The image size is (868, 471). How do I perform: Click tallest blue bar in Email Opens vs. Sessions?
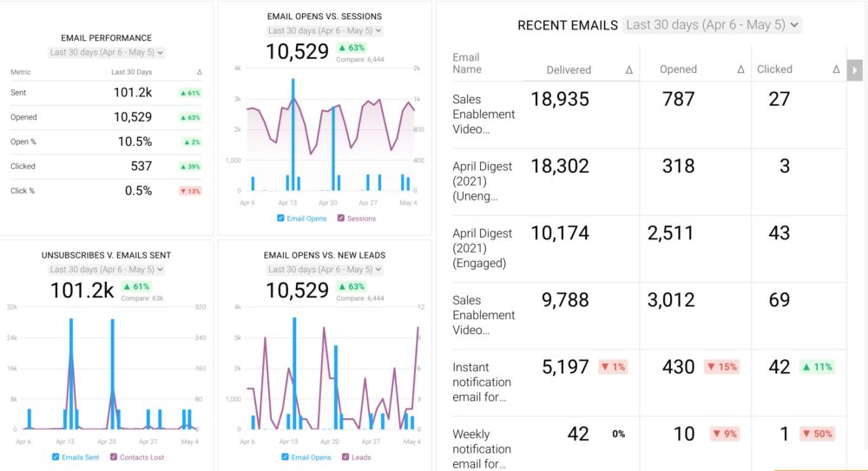tap(293, 134)
